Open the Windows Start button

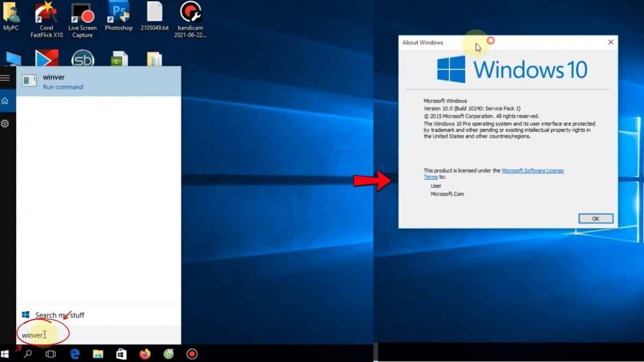coord(5,354)
